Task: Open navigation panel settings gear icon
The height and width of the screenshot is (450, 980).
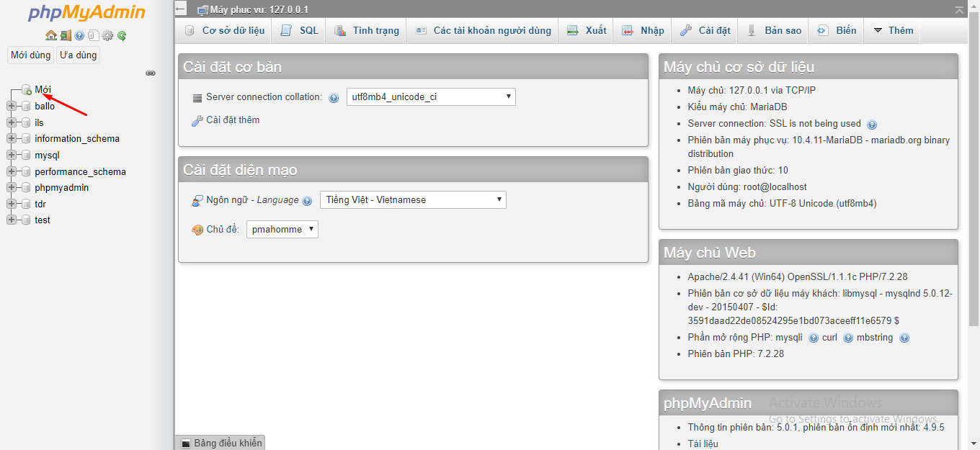Action: [x=107, y=35]
